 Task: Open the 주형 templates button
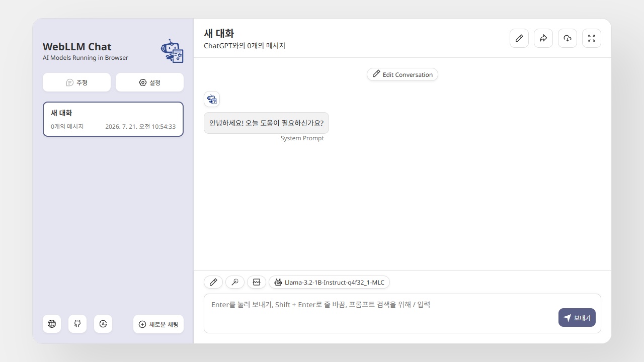(76, 82)
